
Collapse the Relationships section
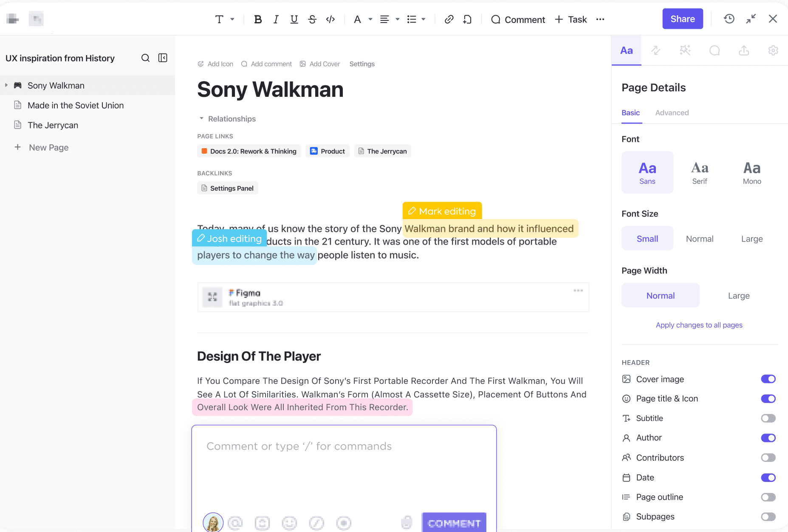pyautogui.click(x=201, y=119)
